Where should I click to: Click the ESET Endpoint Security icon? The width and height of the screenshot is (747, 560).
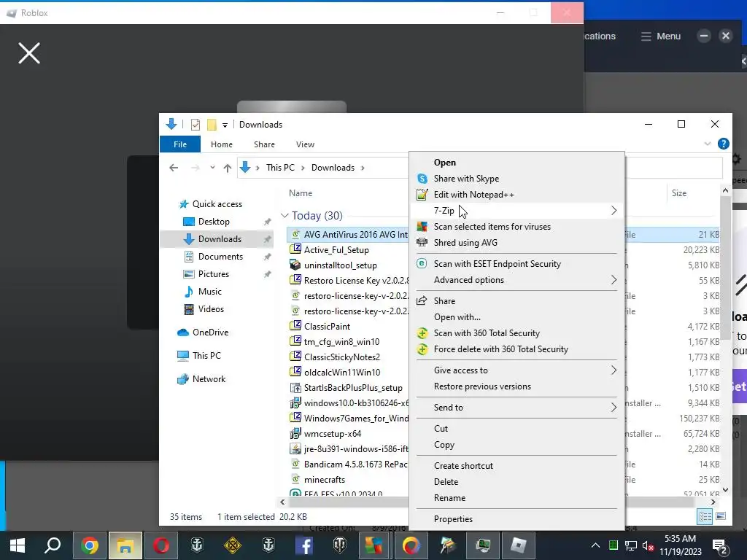[x=422, y=263]
